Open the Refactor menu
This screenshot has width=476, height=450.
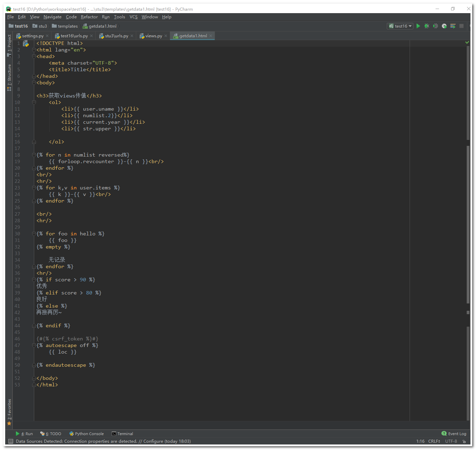click(x=89, y=17)
